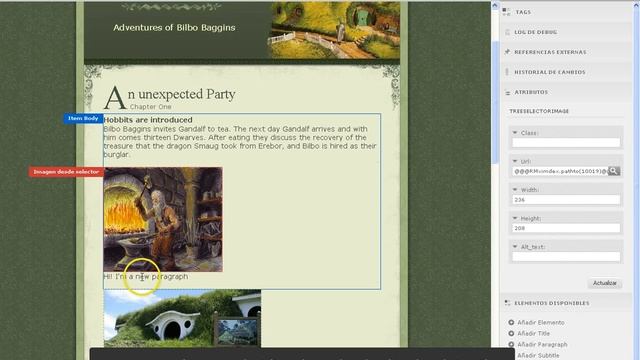Collapse the Class attribute arrow
The height and width of the screenshot is (360, 640).
coord(515,133)
